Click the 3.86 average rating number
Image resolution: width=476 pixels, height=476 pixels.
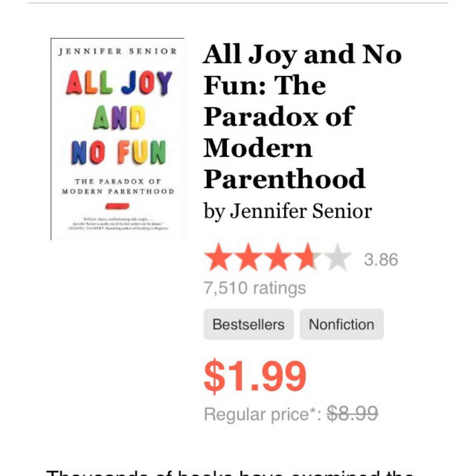pyautogui.click(x=381, y=260)
